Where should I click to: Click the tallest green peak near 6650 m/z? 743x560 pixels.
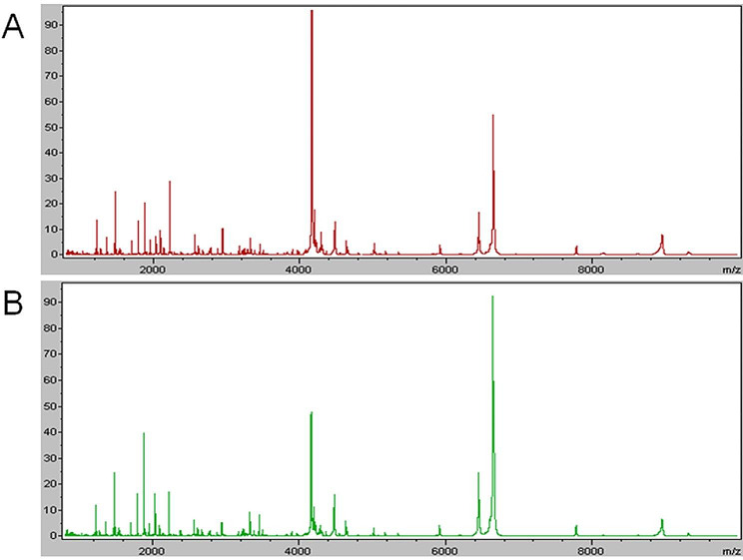coord(492,298)
